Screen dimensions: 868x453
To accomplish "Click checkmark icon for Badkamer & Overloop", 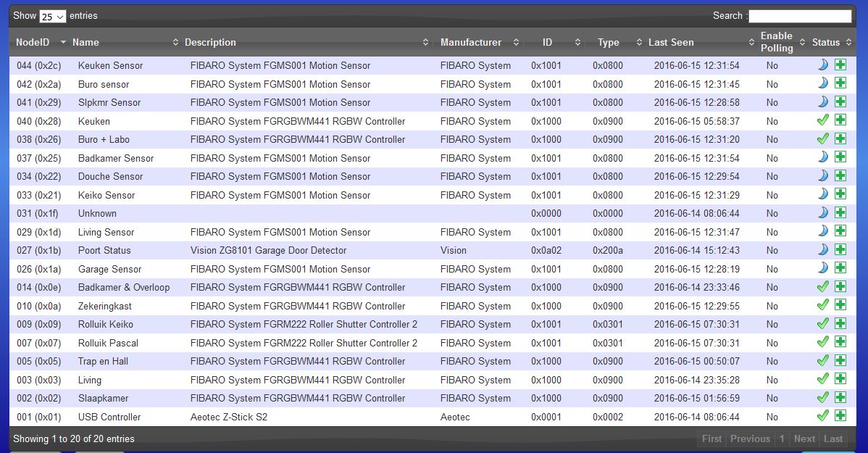I will click(x=823, y=286).
